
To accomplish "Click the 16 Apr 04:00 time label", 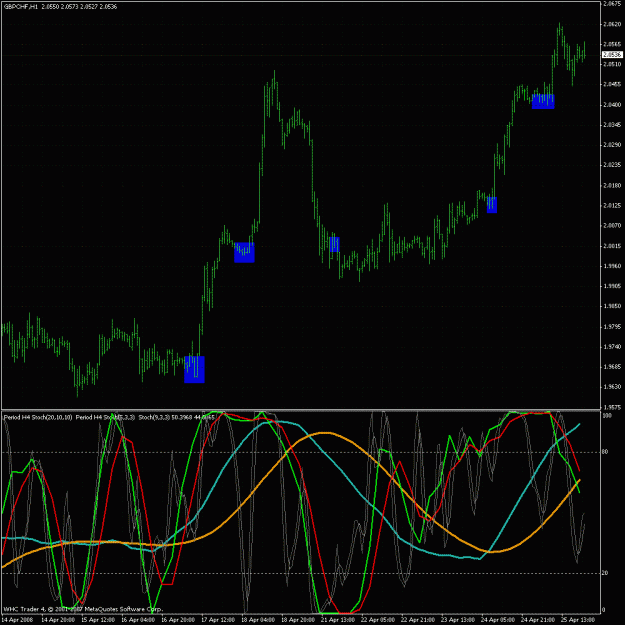I will point(138,620).
